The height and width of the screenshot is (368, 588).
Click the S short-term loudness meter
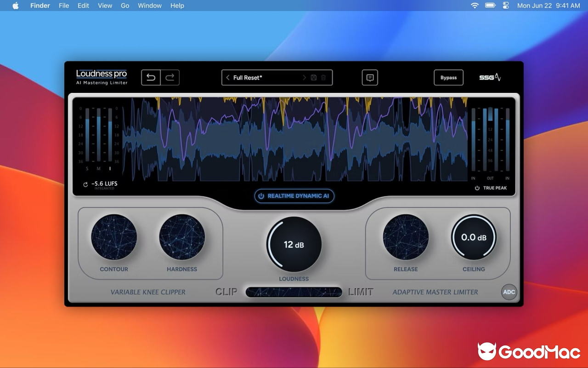pyautogui.click(x=87, y=135)
